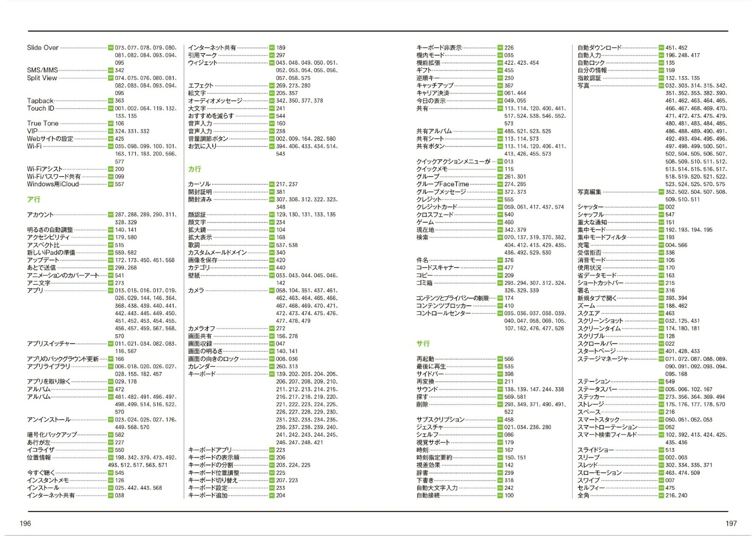The image size is (756, 536).
Task: Select the "SMS/MMS" index entry
Action: 43,70
